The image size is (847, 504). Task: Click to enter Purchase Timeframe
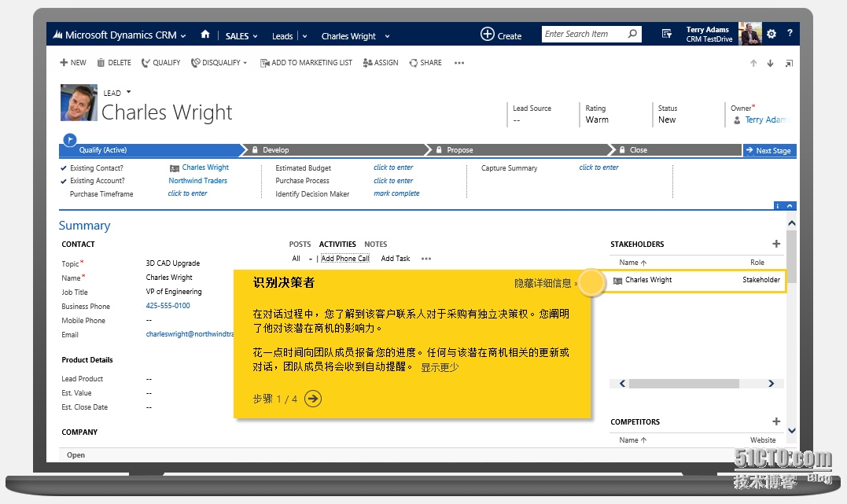(187, 193)
